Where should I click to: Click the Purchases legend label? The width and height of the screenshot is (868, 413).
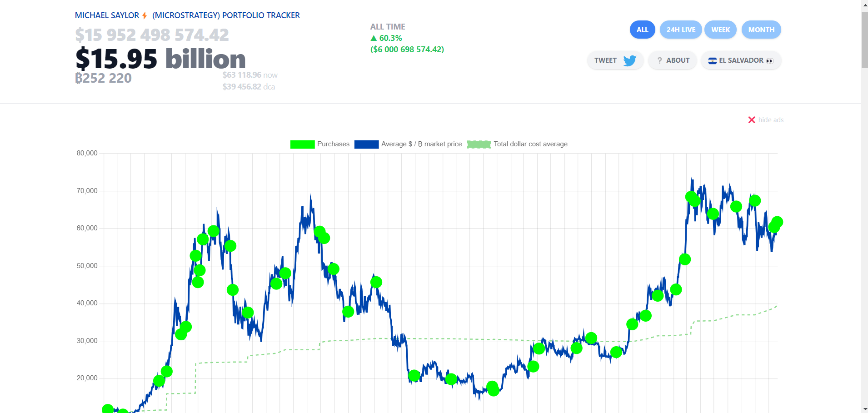click(333, 144)
